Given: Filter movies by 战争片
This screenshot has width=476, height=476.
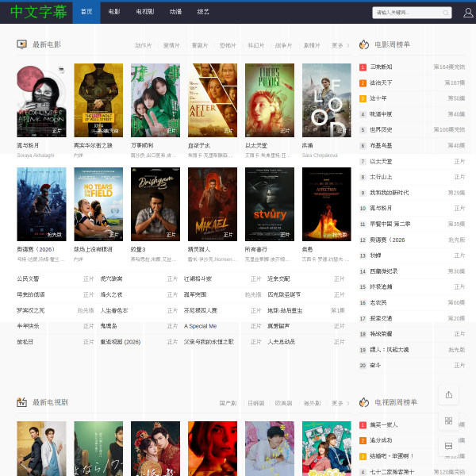Looking at the screenshot, I should click(x=283, y=45).
